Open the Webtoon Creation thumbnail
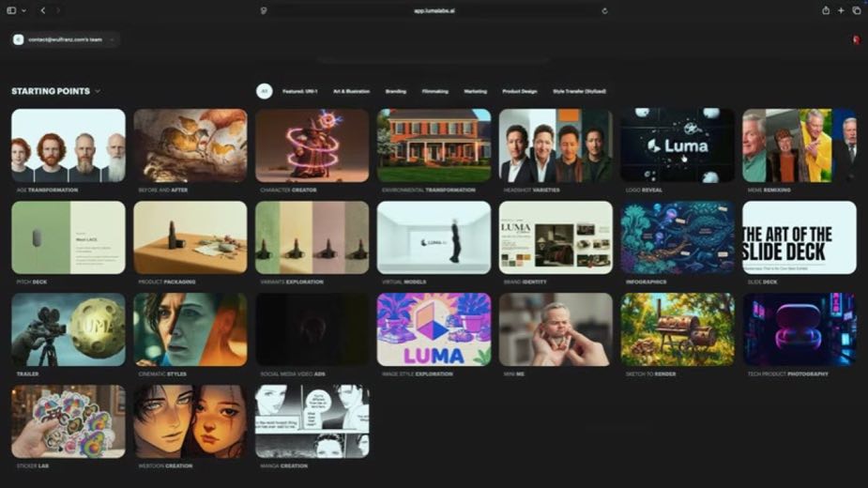The height and width of the screenshot is (488, 868). tap(190, 421)
